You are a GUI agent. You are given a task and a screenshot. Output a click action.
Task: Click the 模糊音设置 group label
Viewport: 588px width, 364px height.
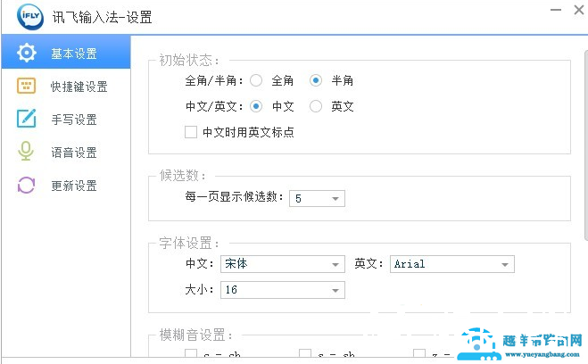pyautogui.click(x=195, y=335)
